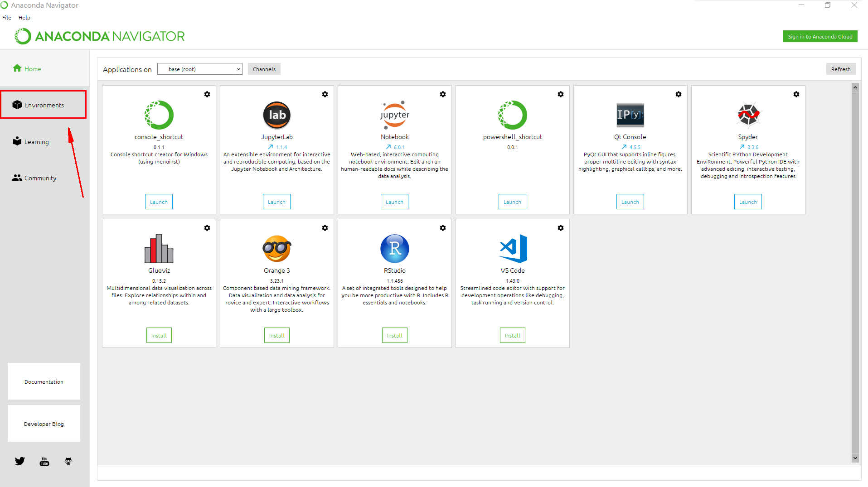Click the console_shortcut Anaconda ring logo

(x=159, y=115)
